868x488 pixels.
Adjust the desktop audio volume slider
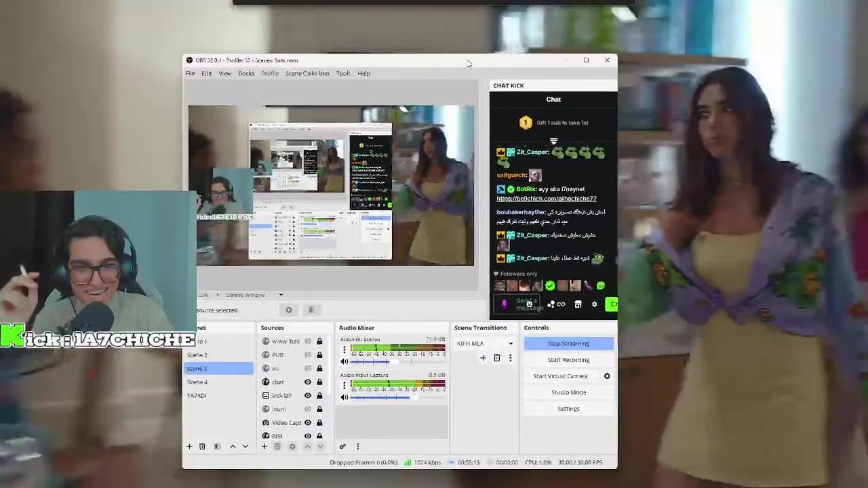click(397, 361)
